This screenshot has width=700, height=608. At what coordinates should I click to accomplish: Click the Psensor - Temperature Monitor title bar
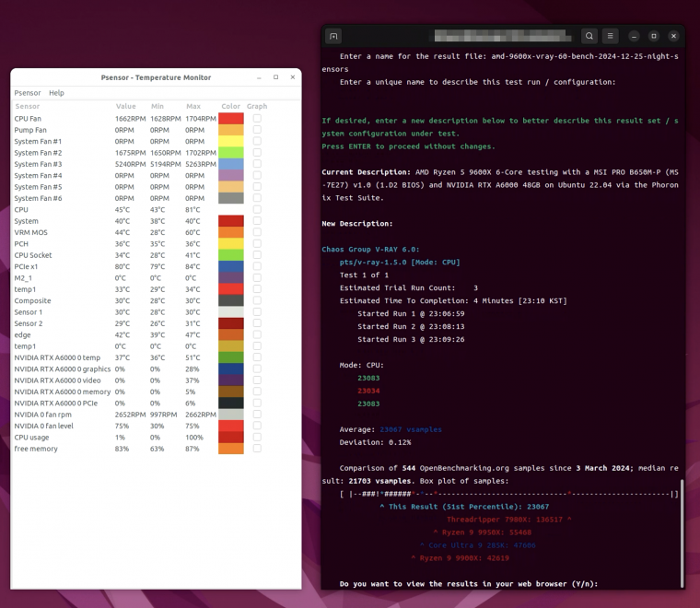(x=156, y=77)
